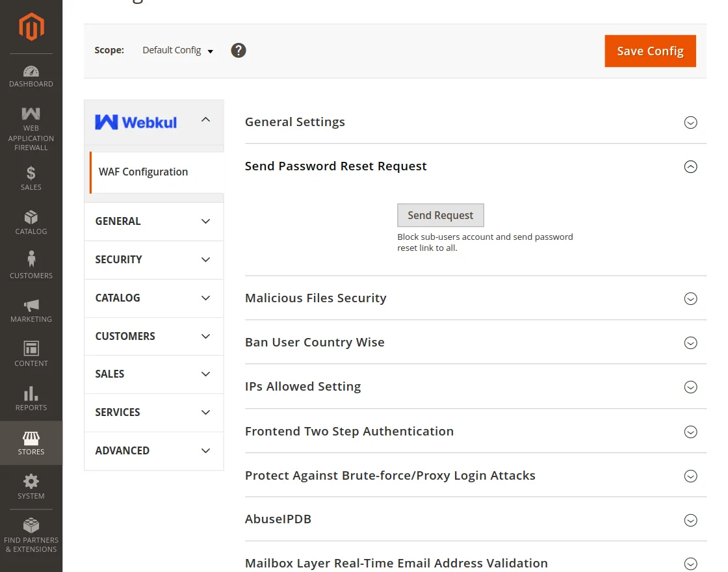Viewport: 728px width, 572px height.
Task: Open the Catalog box icon
Action: click(x=31, y=217)
